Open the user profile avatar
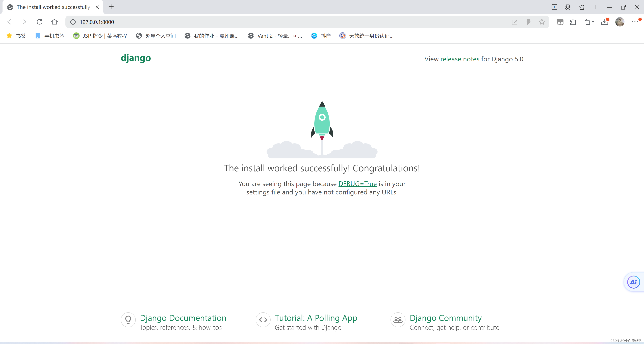The height and width of the screenshot is (344, 644). click(x=620, y=22)
